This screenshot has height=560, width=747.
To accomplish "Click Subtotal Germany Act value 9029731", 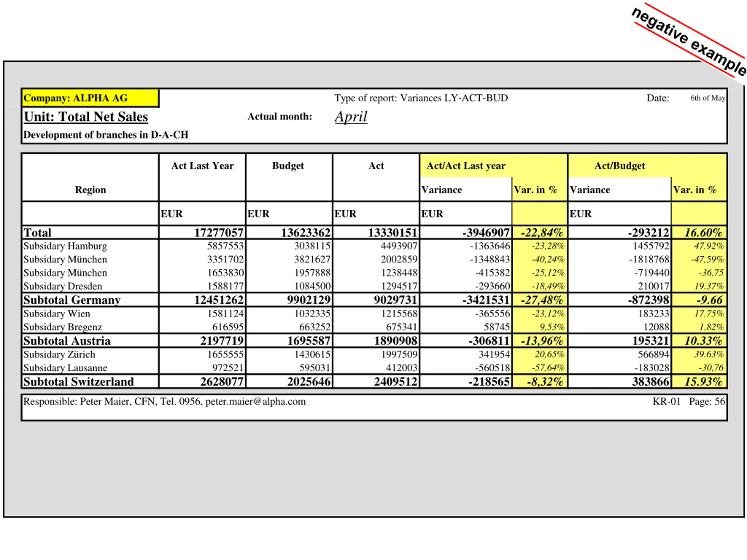I will point(395,300).
